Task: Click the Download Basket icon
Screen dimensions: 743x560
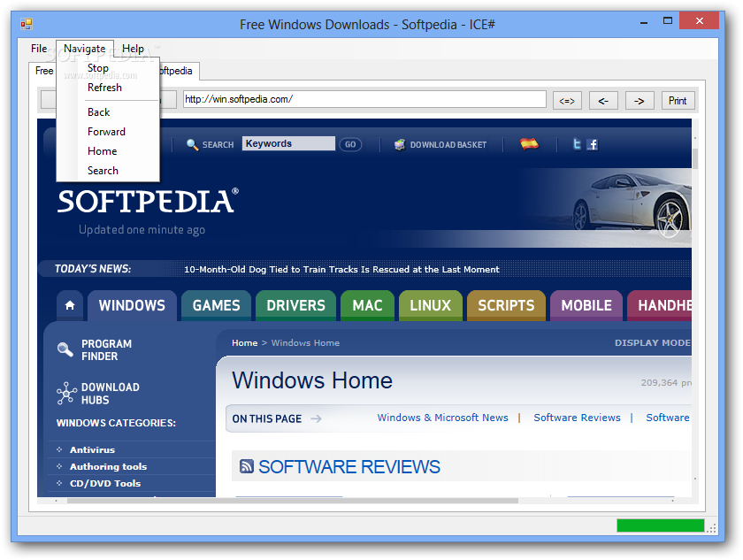Action: pyautogui.click(x=400, y=144)
